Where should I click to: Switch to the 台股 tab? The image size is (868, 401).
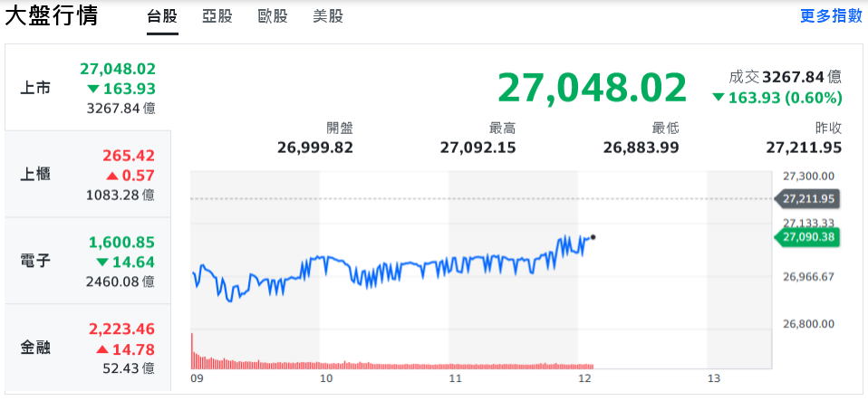pos(162,16)
